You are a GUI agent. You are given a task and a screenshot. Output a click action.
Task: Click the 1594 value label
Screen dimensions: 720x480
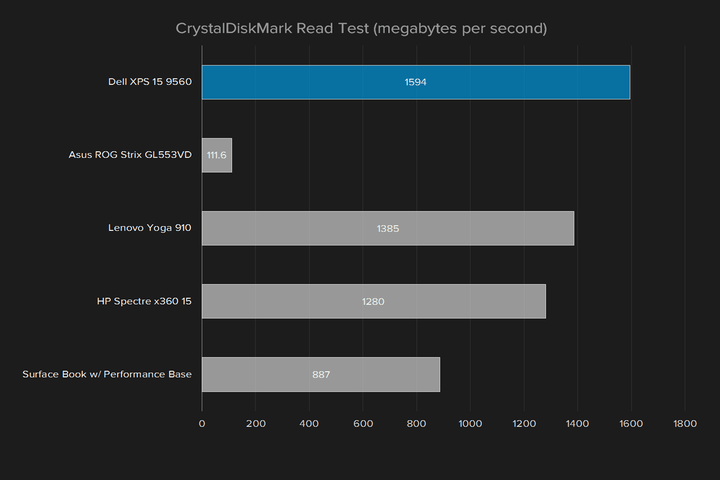416,82
